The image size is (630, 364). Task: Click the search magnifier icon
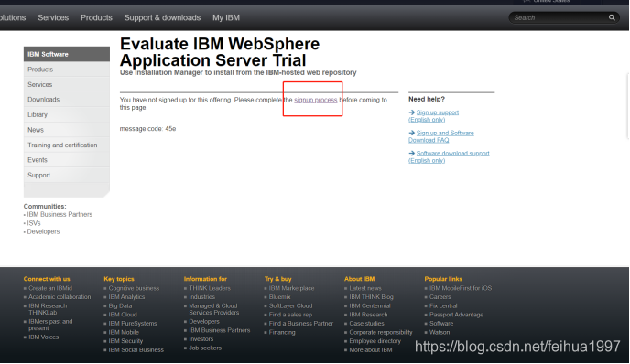(x=612, y=17)
